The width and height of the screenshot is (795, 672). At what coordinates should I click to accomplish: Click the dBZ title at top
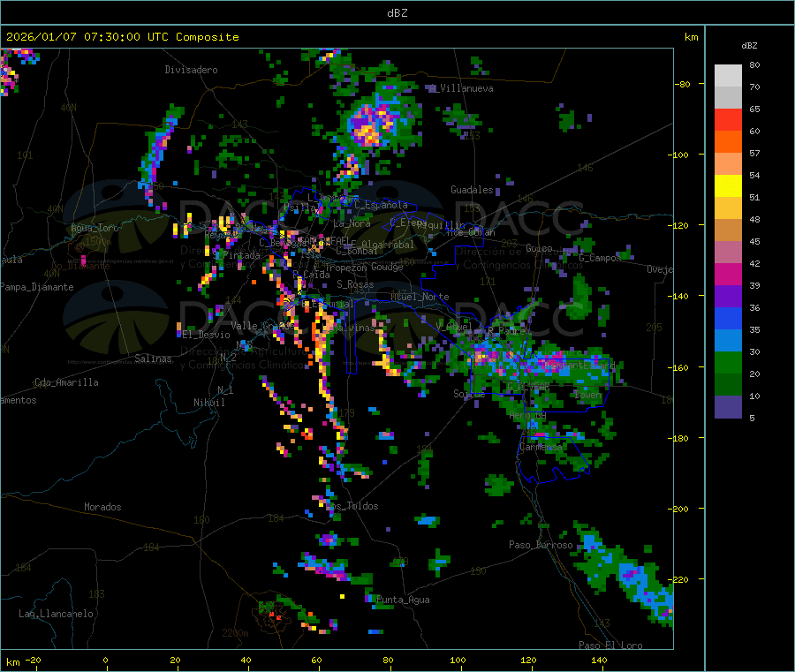click(x=397, y=13)
